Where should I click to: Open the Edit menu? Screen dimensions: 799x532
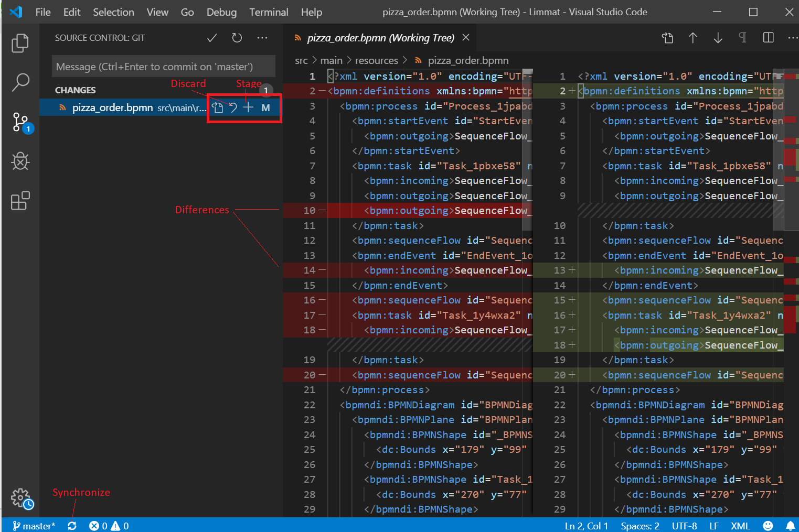pyautogui.click(x=72, y=12)
